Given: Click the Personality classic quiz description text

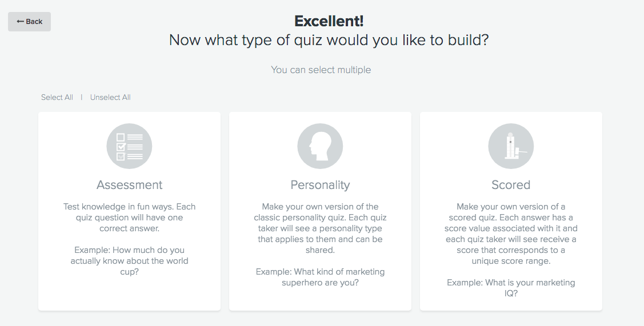Looking at the screenshot, I should click(320, 228).
